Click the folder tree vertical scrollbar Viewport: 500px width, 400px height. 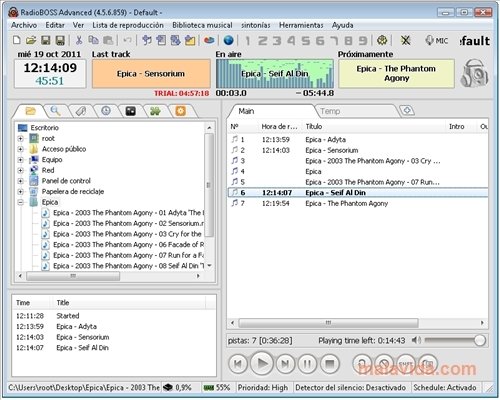(209, 185)
